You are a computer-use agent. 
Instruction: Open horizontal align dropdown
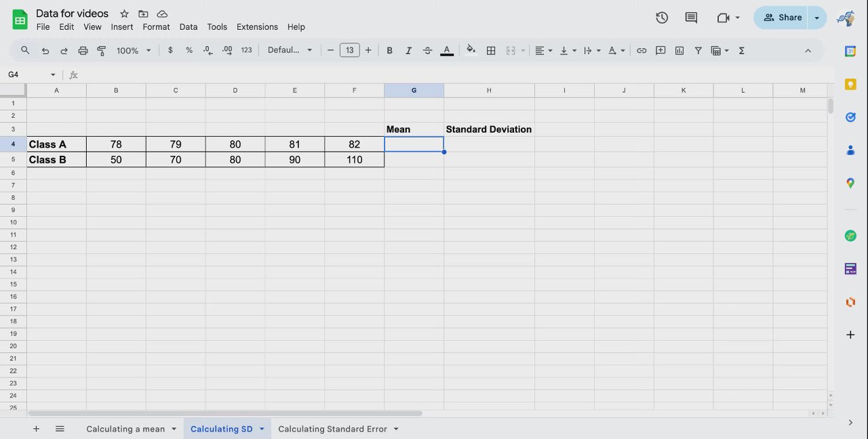tap(543, 50)
